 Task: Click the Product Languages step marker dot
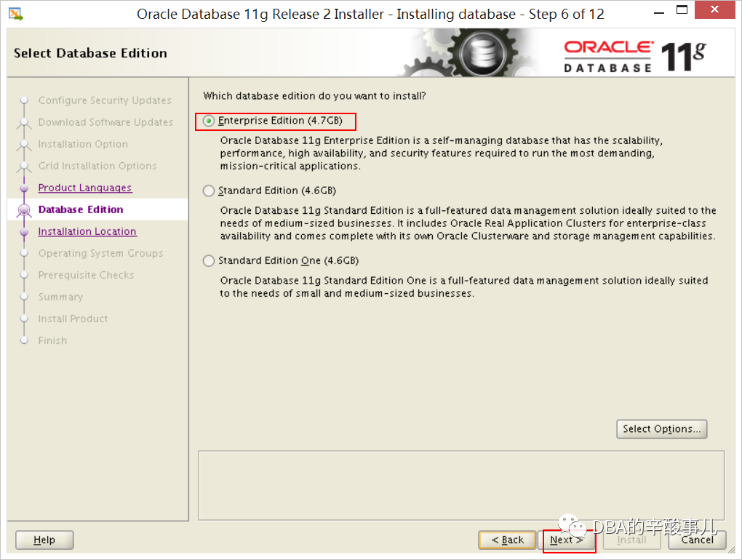tap(24, 188)
